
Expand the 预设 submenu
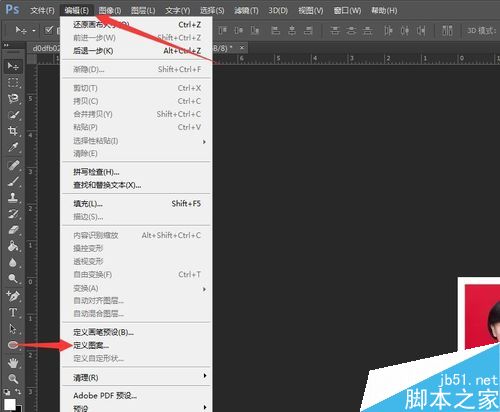[136, 408]
